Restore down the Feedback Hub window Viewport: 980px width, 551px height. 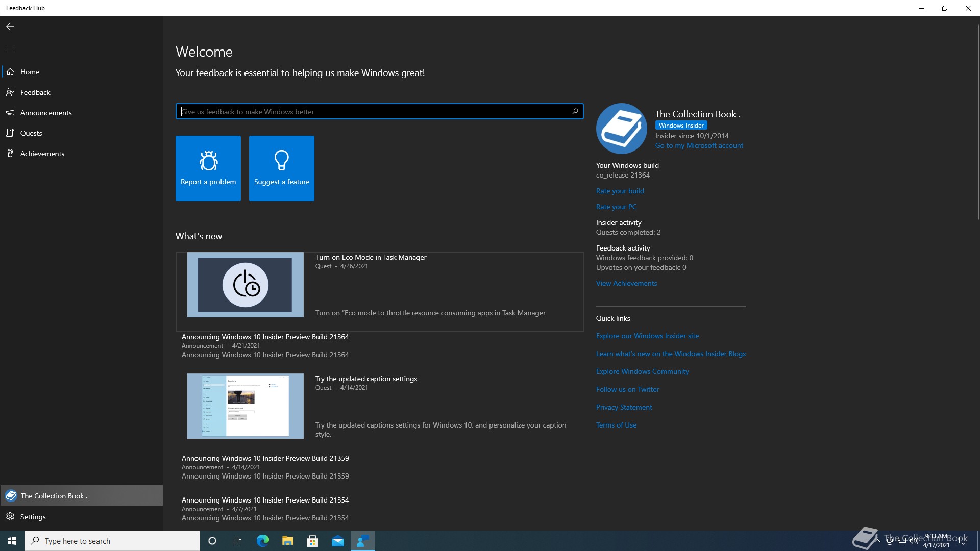pos(945,8)
